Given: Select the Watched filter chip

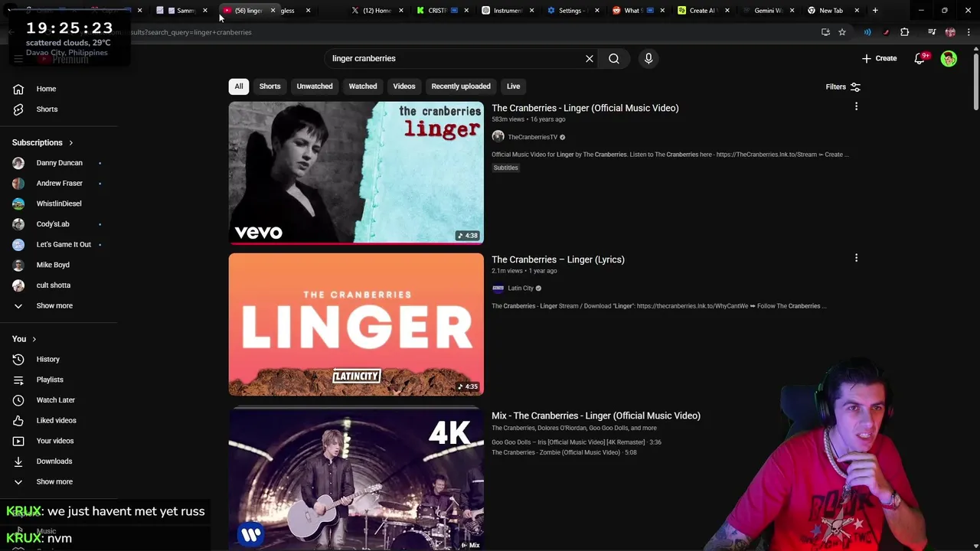Looking at the screenshot, I should pos(363,86).
